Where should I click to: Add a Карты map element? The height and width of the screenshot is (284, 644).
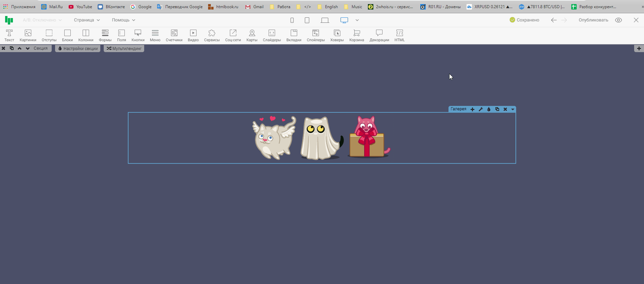(x=252, y=35)
